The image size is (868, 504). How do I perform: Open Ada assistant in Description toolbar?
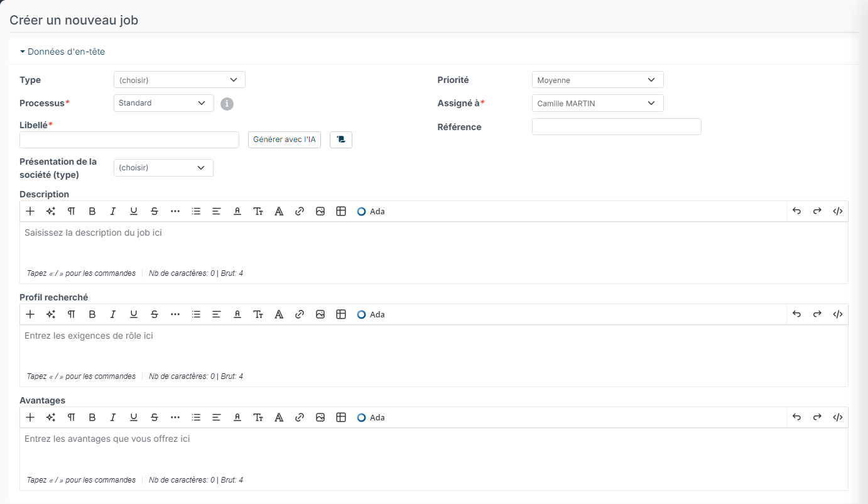tap(371, 211)
